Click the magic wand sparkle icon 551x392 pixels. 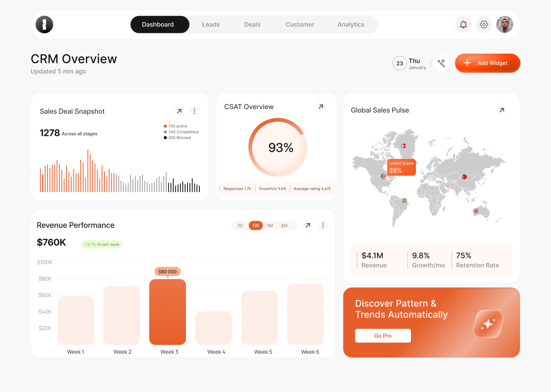(x=442, y=63)
